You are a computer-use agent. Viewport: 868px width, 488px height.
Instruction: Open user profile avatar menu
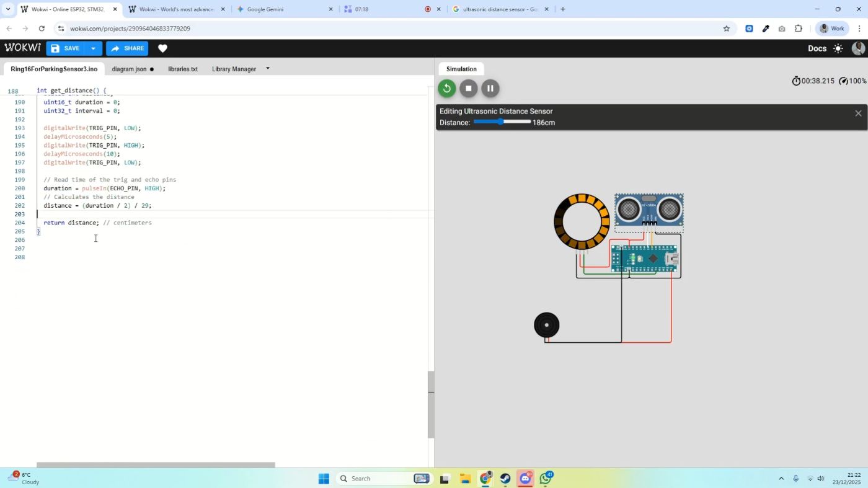(859, 48)
